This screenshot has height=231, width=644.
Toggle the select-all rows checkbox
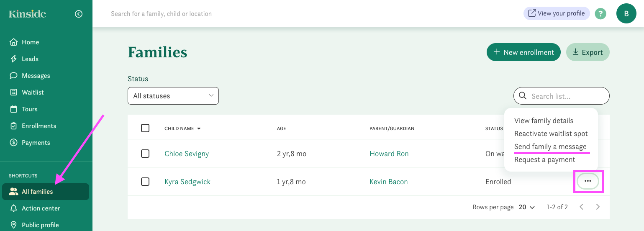[145, 128]
